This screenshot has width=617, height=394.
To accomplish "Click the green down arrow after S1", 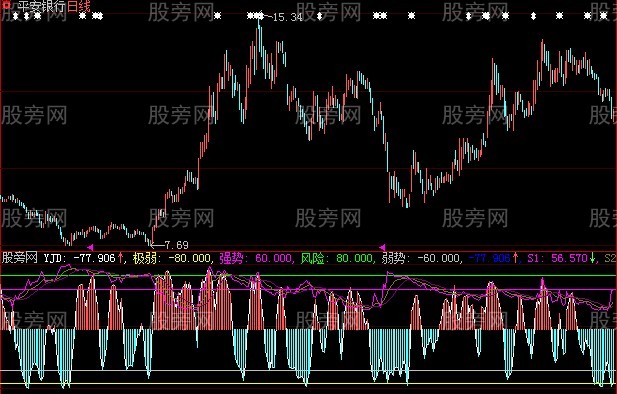I will point(592,258).
